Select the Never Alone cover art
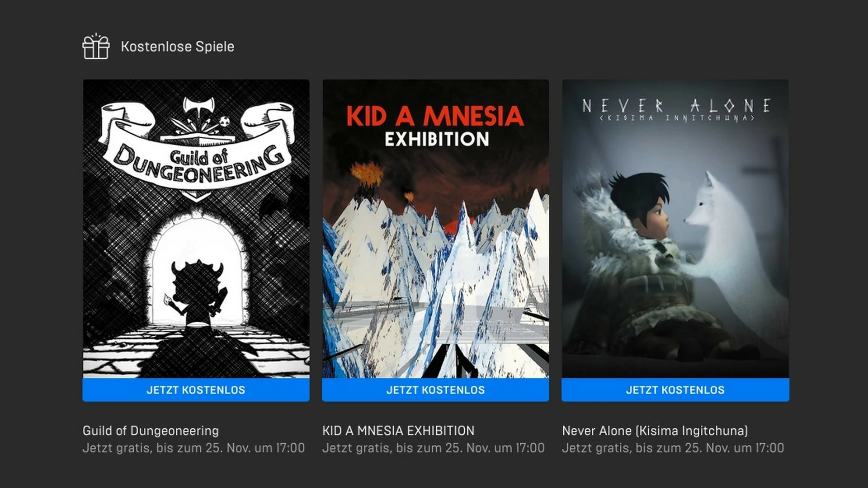The height and width of the screenshot is (488, 868). 675,229
